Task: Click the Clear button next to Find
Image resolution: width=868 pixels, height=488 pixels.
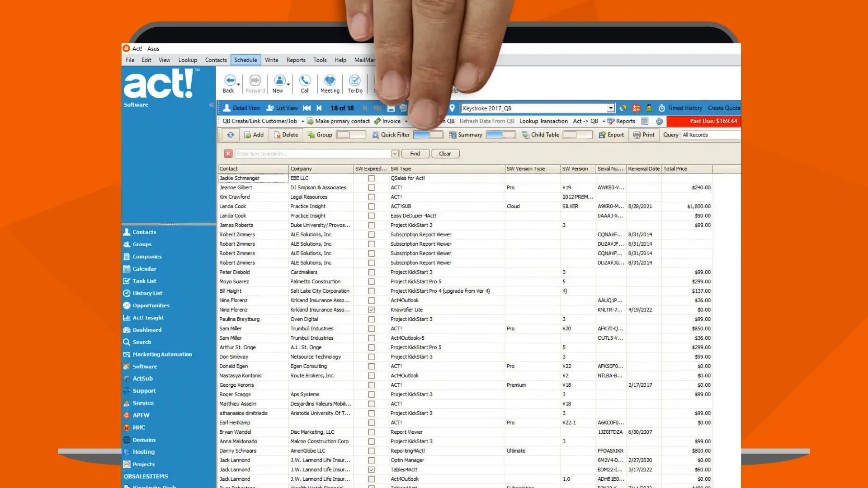Action: click(x=445, y=154)
